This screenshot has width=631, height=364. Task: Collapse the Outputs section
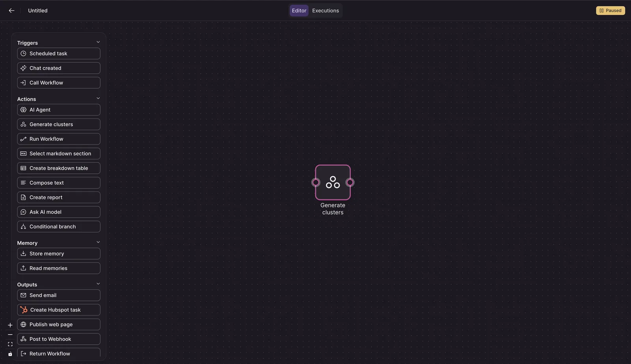coord(98,284)
